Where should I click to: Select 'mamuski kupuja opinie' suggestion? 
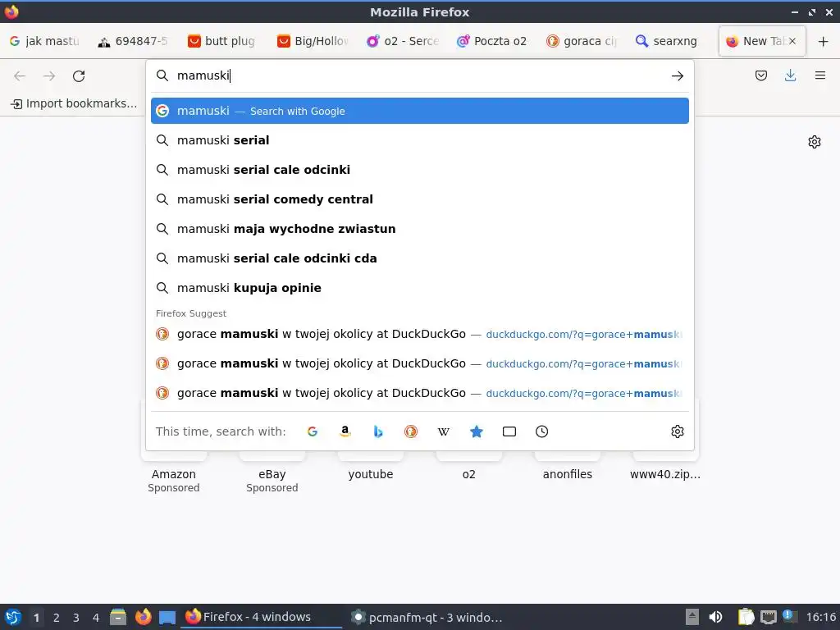click(x=419, y=288)
